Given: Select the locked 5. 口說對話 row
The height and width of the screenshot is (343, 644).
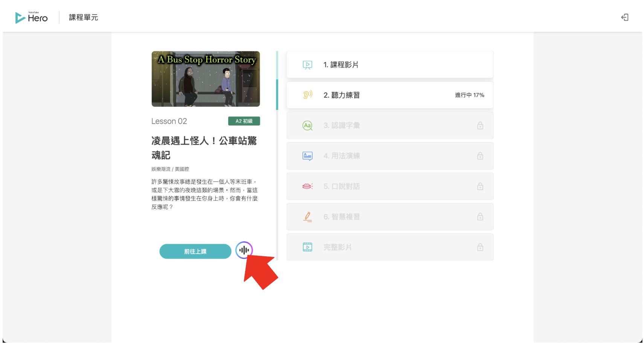Looking at the screenshot, I should point(390,186).
